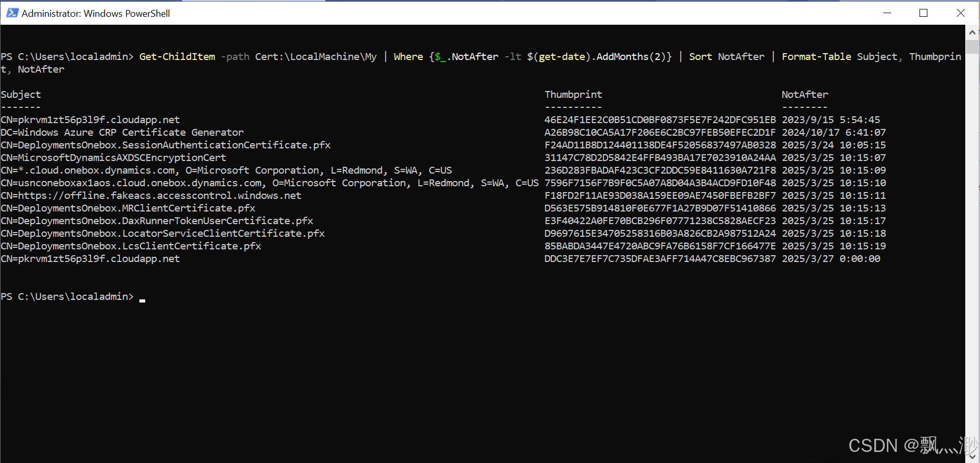This screenshot has width=980, height=463.
Task: Click the Administrator: Windows PowerShell title text
Action: tap(96, 14)
